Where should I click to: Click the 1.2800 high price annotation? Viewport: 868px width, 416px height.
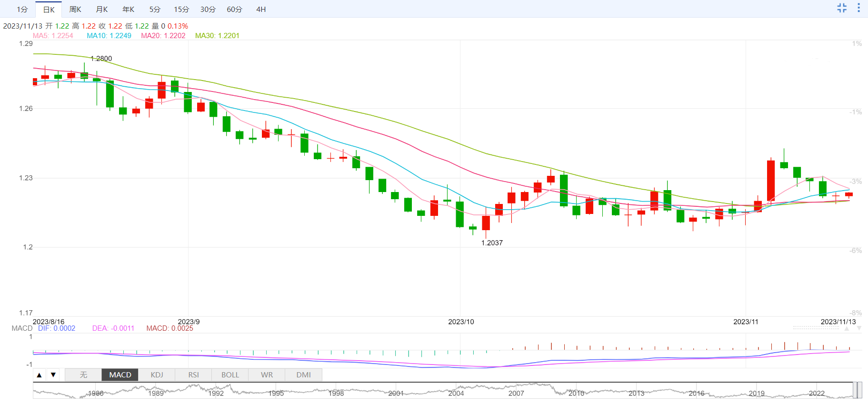click(101, 59)
